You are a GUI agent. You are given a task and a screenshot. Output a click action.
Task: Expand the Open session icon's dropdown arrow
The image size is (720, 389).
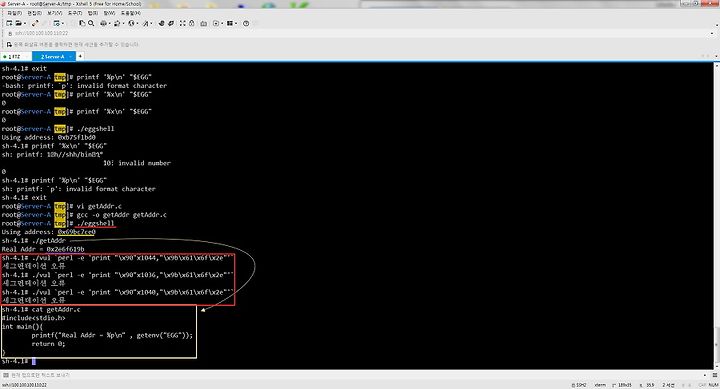pos(25,23)
